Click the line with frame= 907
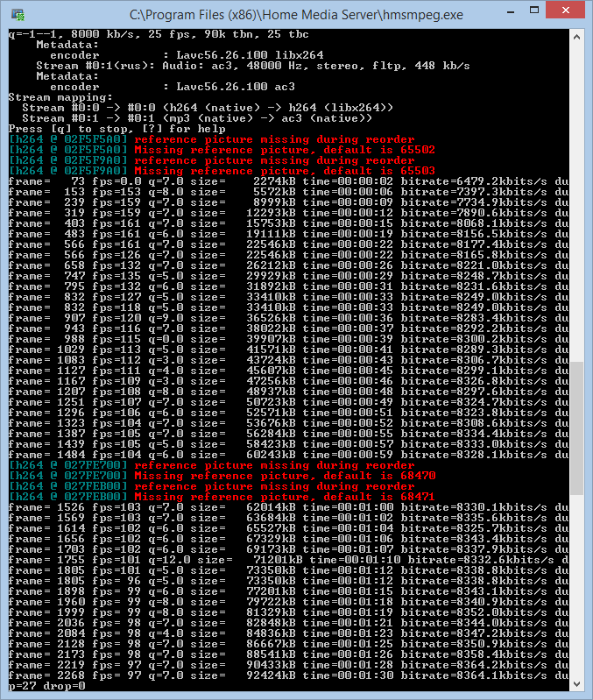Screen dimensions: 593x700 [288, 318]
